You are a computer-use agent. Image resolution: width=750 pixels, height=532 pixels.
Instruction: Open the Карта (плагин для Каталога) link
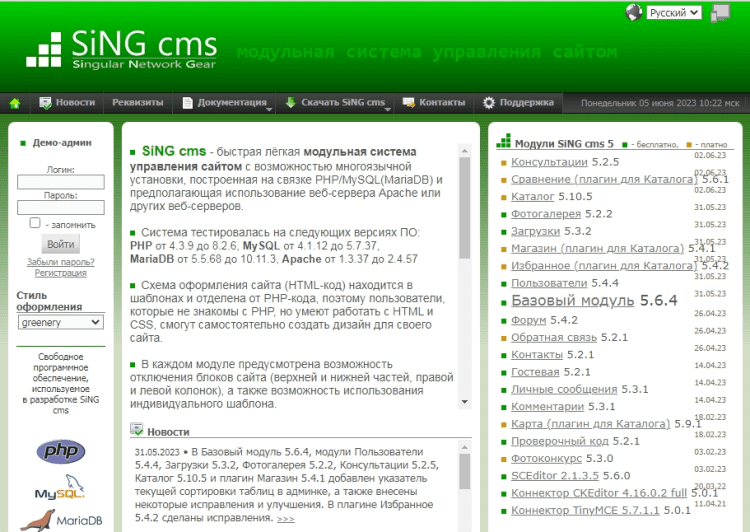pyautogui.click(x=591, y=423)
